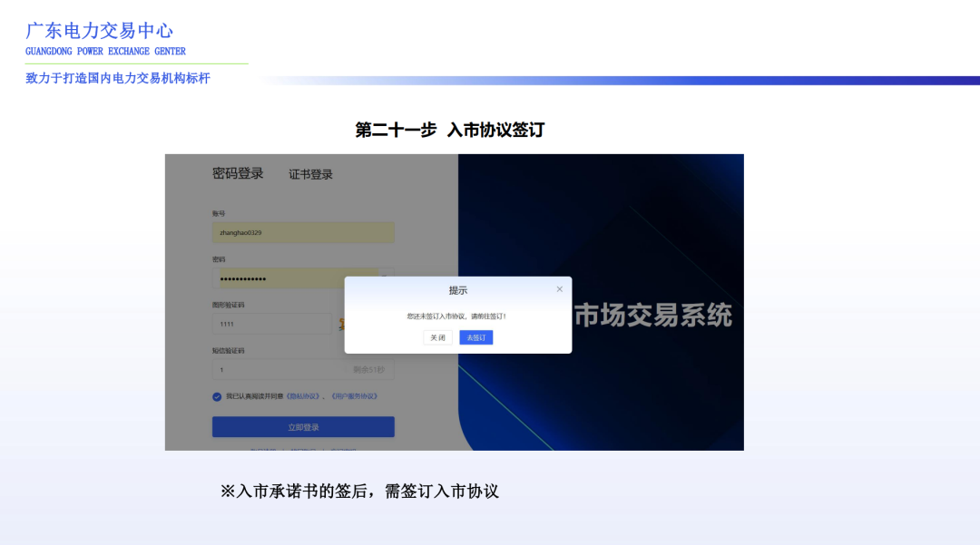This screenshot has height=545, width=980.
Task: Close the 提示 dialog with the × icon
Action: (x=560, y=287)
